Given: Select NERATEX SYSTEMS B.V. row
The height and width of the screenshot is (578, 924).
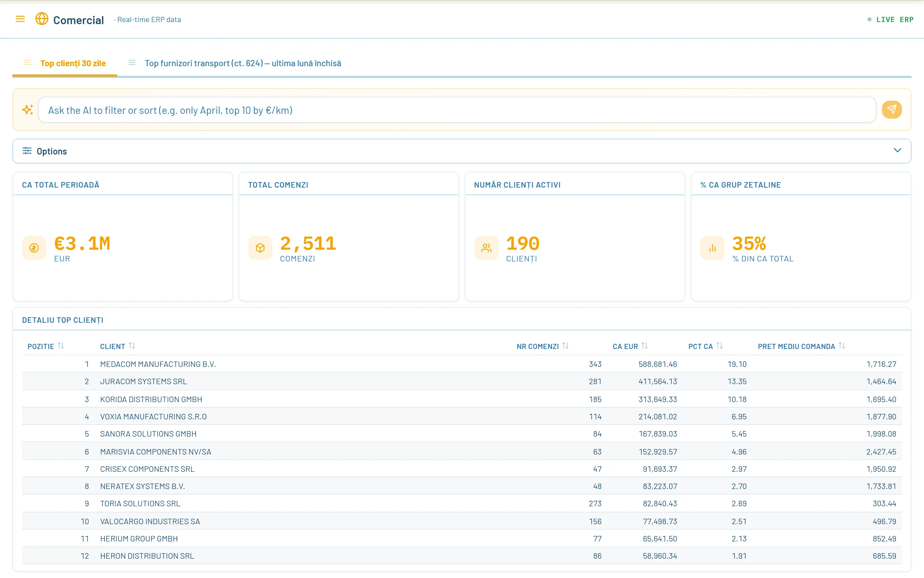Looking at the screenshot, I should pos(462,486).
